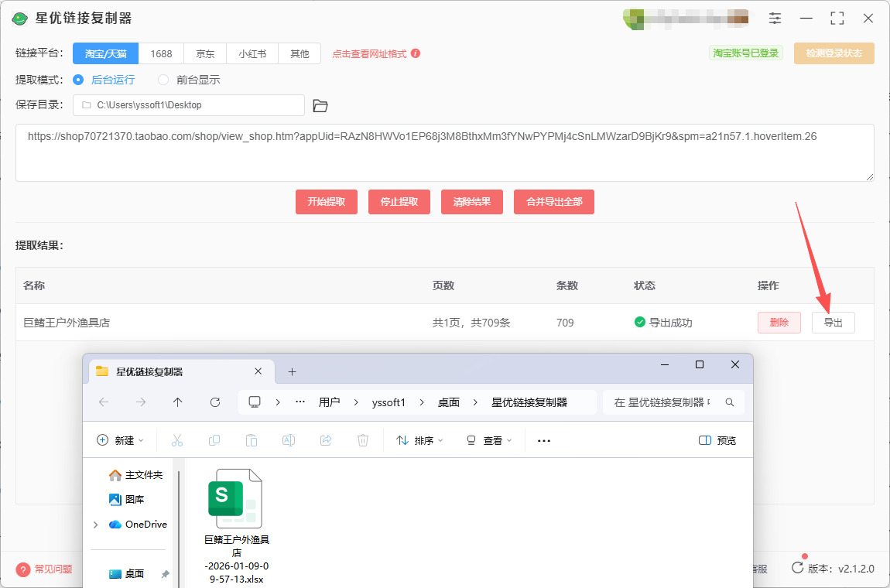Expand the hidden path ellipsis in address bar
The width and height of the screenshot is (890, 588).
point(300,402)
